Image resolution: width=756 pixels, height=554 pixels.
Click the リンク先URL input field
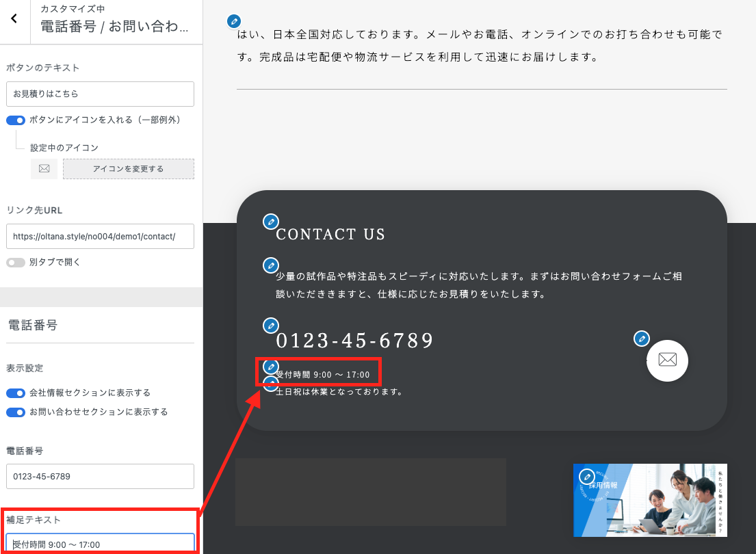point(100,237)
